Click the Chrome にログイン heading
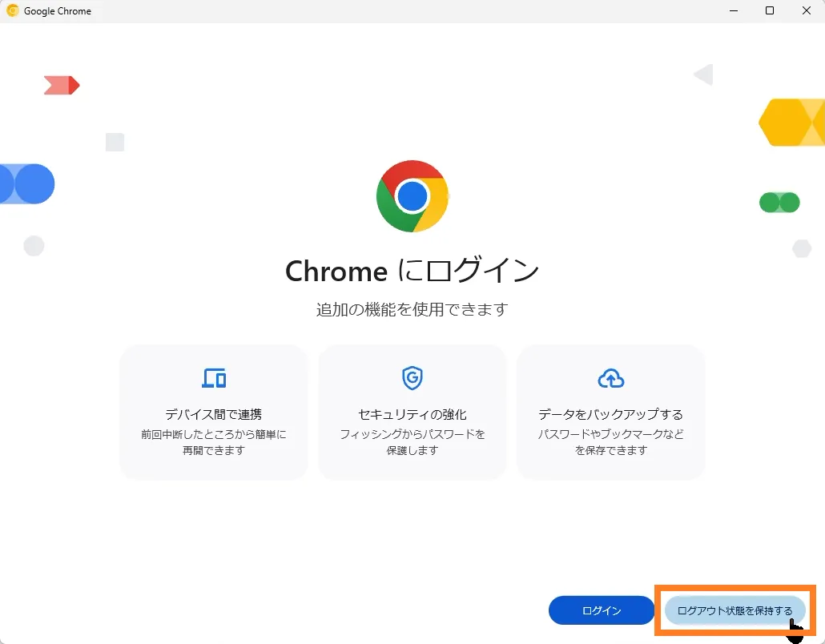Screen dimensions: 825x644 (x=412, y=272)
